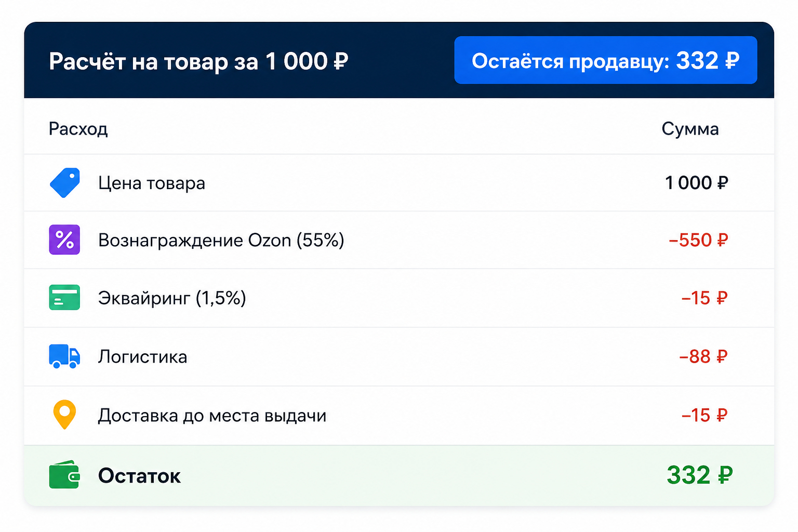
Task: Select the 'Эквайринг (1,5%)' label
Action: 172,298
